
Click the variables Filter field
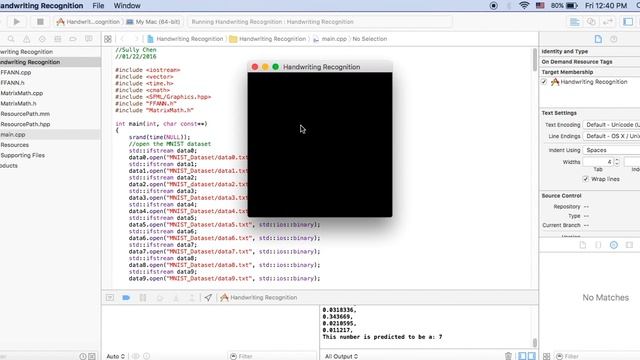[x=271, y=356]
